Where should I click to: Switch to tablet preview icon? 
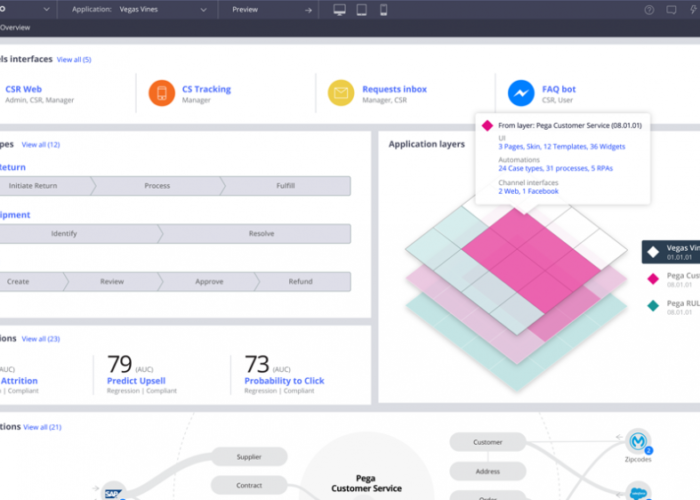362,10
